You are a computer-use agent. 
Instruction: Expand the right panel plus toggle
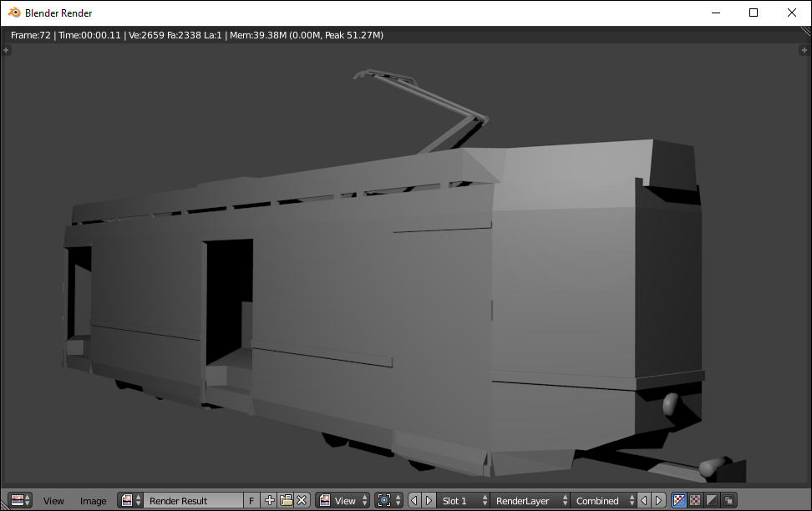[x=804, y=50]
